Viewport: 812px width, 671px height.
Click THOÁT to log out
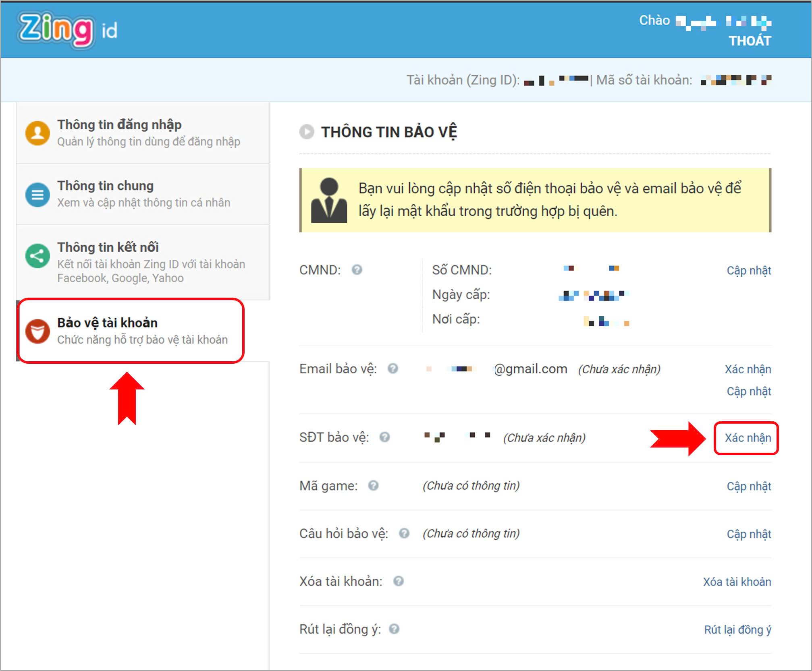click(x=750, y=41)
